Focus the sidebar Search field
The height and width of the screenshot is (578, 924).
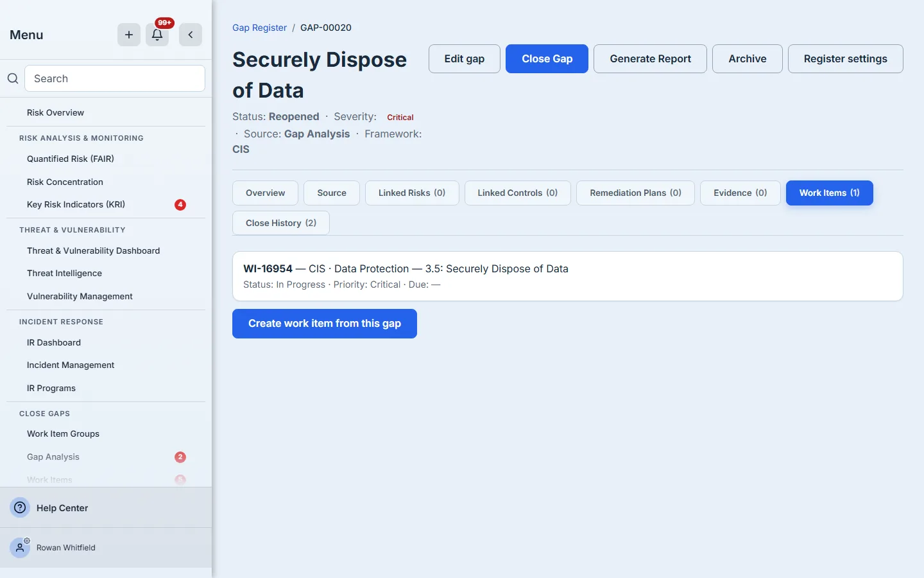coord(115,78)
